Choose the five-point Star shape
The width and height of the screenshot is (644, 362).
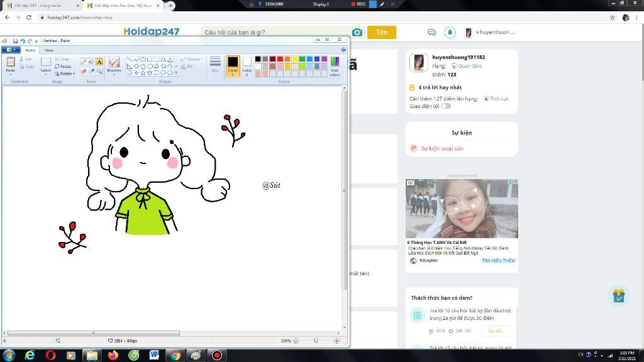click(143, 73)
